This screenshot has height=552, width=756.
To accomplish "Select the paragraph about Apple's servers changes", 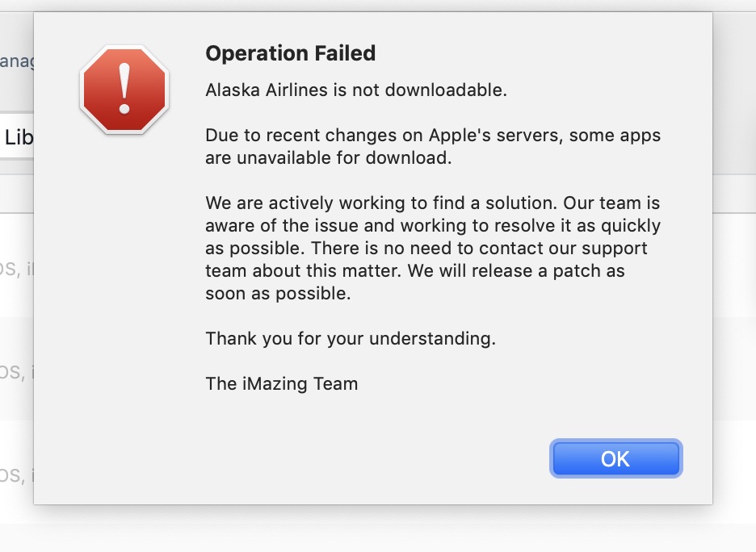I will [x=432, y=146].
